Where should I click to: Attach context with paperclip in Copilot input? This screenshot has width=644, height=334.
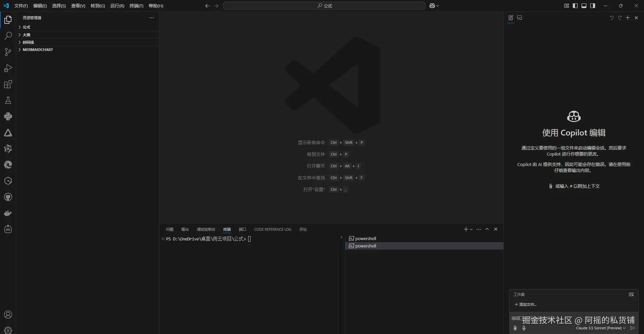pos(515,328)
